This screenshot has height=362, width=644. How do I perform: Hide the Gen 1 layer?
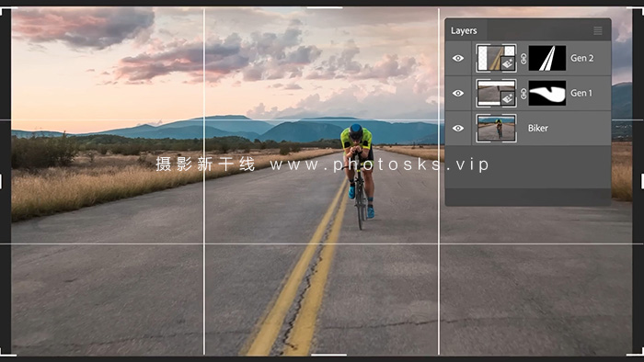click(x=458, y=93)
